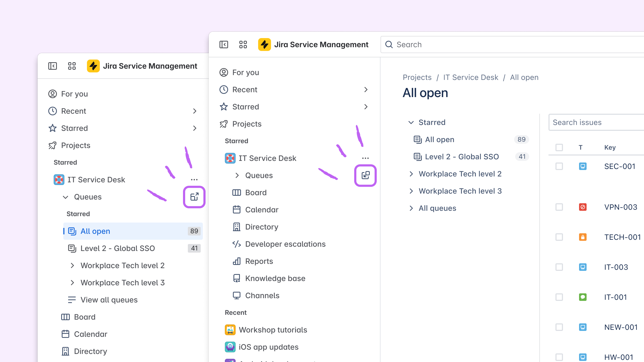
Task: Select Level 2 - Global SSO queue in left sidebar
Action: pos(118,248)
